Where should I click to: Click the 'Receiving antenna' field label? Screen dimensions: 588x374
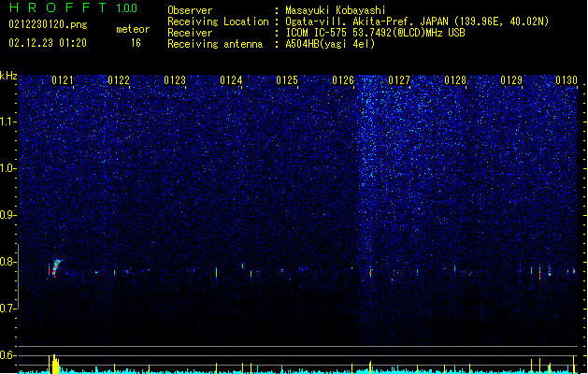pyautogui.click(x=215, y=44)
